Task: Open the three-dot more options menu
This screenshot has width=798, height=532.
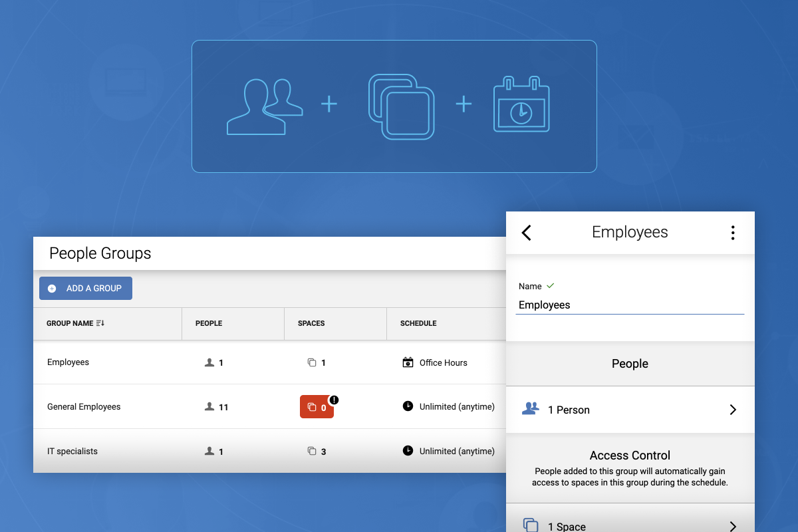Action: tap(732, 233)
